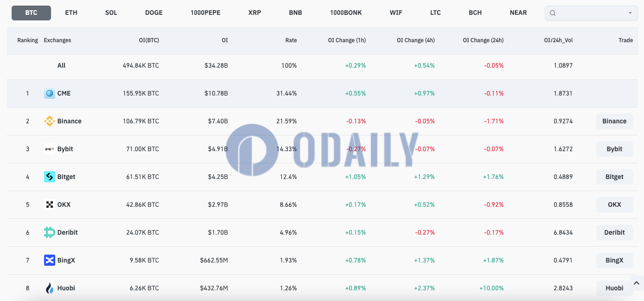
Task: Switch to the DOGE tab
Action: 154,13
